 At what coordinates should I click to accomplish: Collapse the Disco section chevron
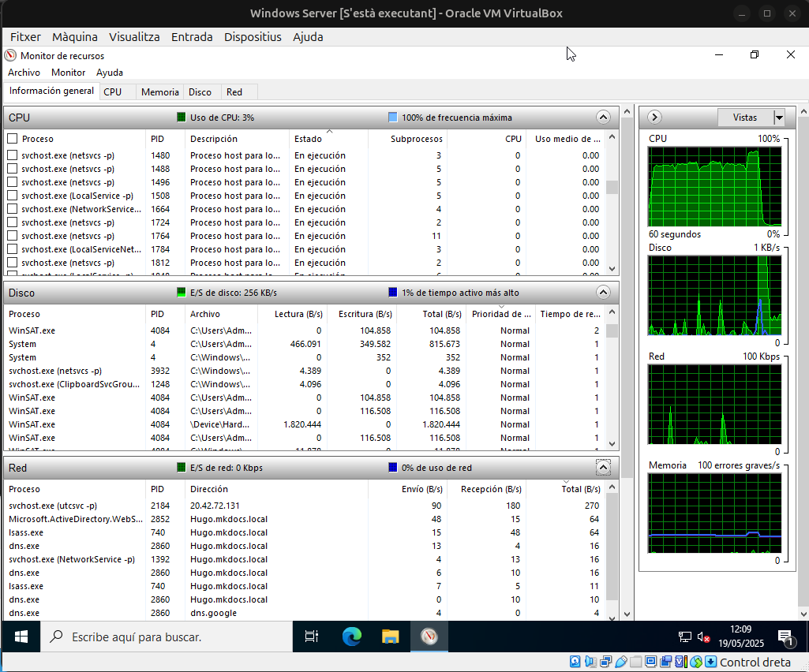click(602, 292)
